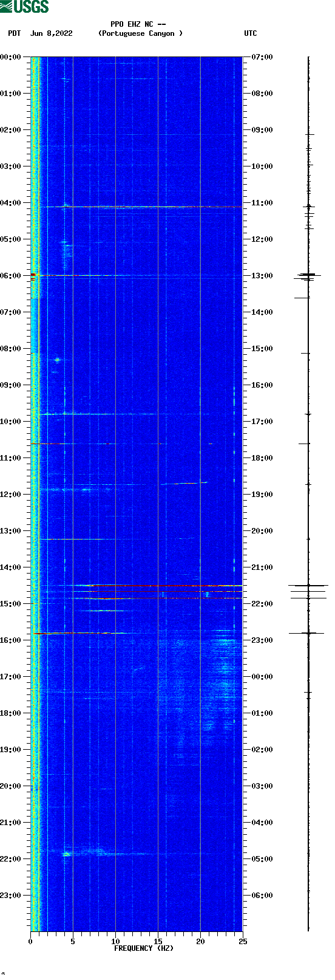Click the UTC time label '17:00'
Viewport: 335px width, 980px height.
[262, 422]
